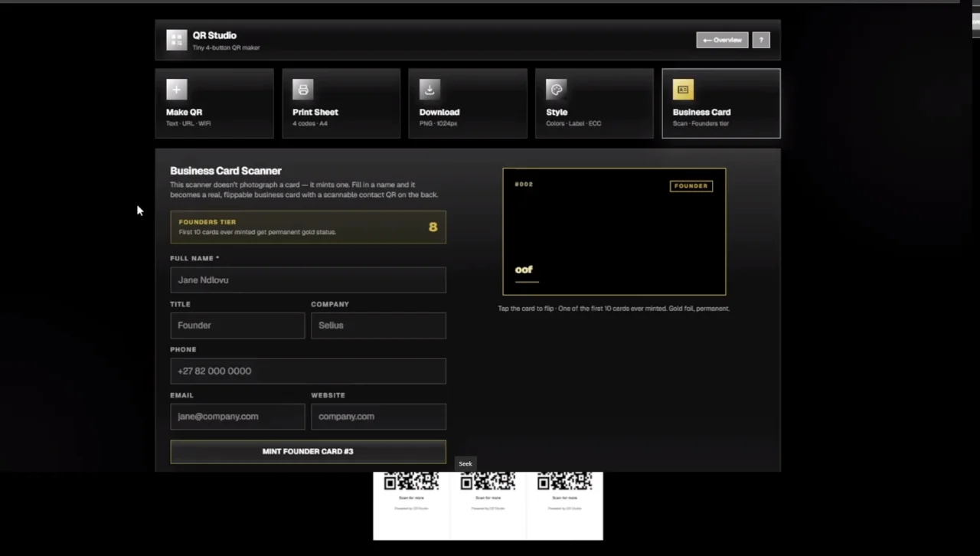Viewport: 980px width, 556px height.
Task: Click the "#002" card number
Action: pyautogui.click(x=524, y=185)
